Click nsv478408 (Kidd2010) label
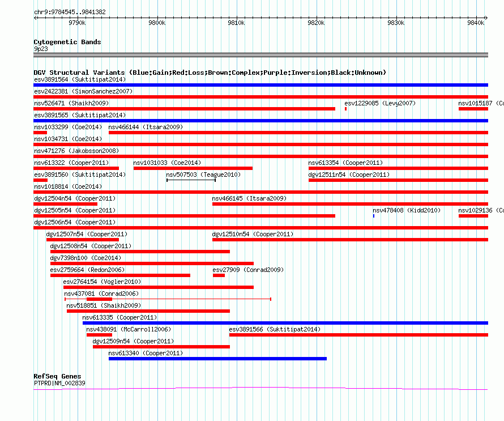 click(x=407, y=210)
